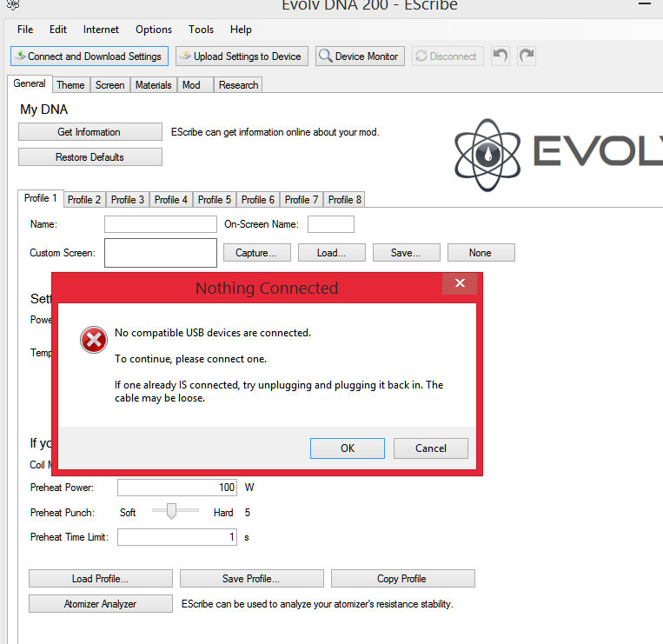Switch to the Materials tab
Image resolution: width=663 pixels, height=644 pixels.
[153, 85]
